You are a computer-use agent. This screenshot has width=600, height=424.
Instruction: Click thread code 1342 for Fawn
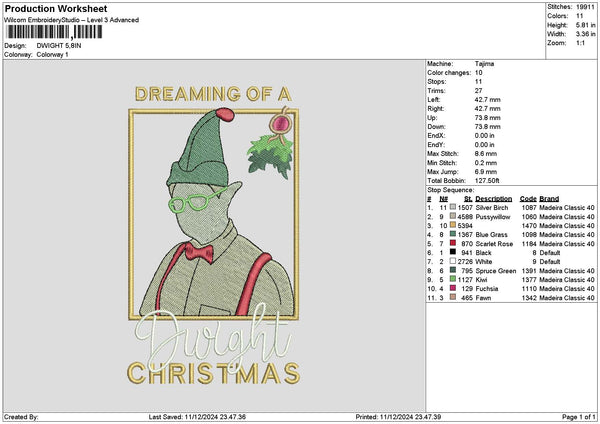(x=529, y=297)
